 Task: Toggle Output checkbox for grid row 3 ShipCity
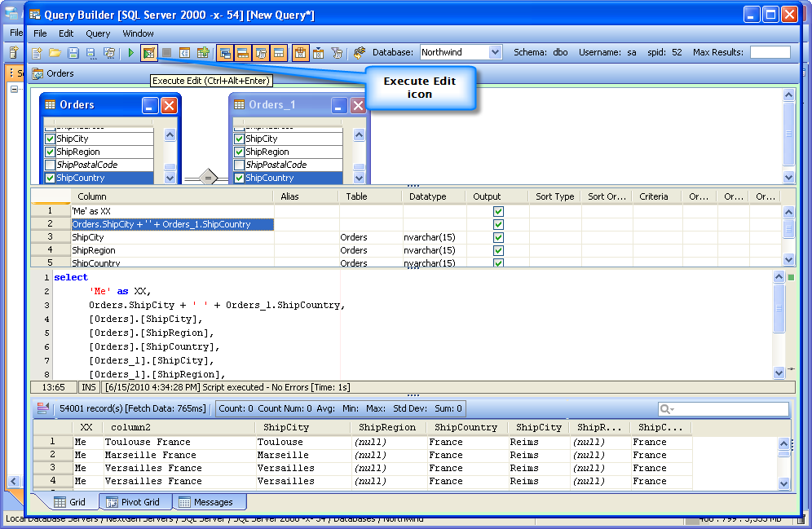pyautogui.click(x=498, y=237)
